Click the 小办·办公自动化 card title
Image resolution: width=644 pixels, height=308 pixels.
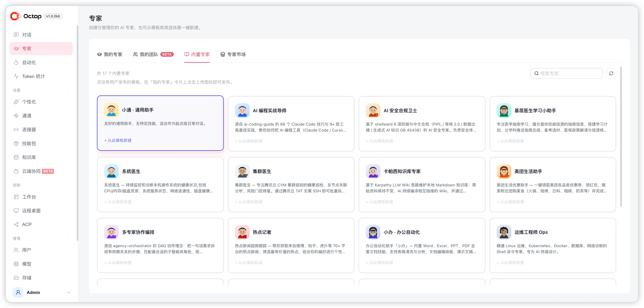pos(402,232)
